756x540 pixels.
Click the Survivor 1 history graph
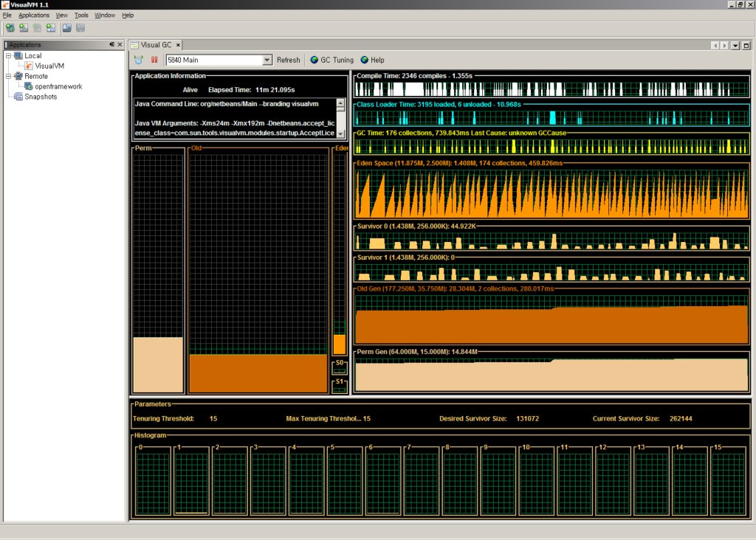pyautogui.click(x=551, y=272)
